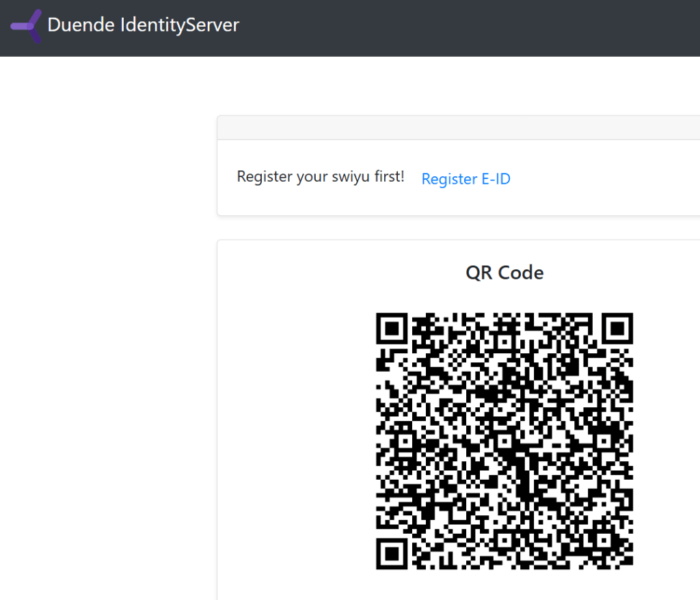Open the Register E-ID link

point(466,179)
